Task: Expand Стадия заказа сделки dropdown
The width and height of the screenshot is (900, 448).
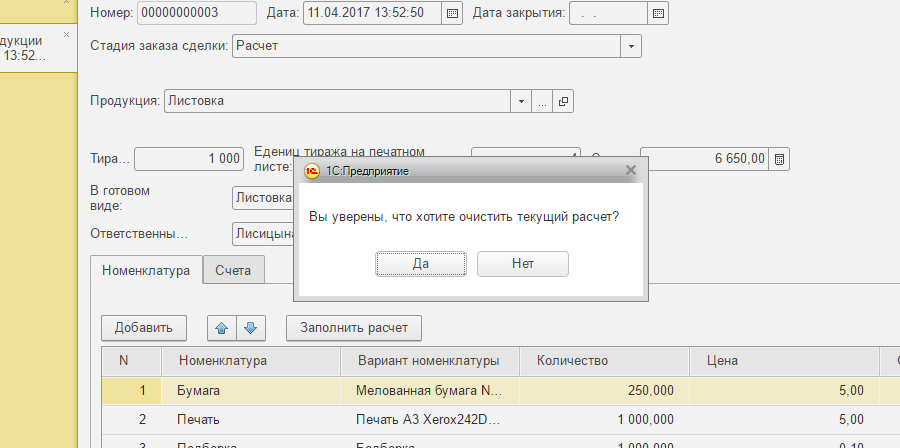Action: [630, 46]
